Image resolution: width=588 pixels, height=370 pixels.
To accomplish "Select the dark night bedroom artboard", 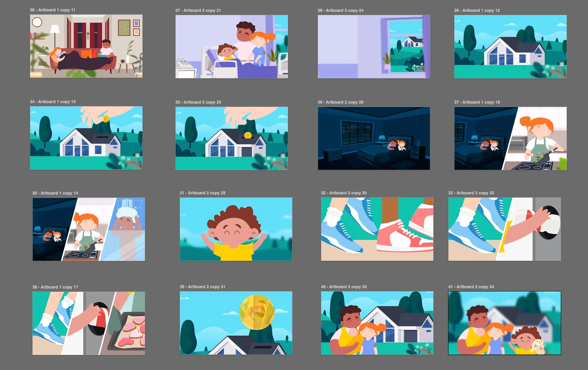I will coord(374,138).
